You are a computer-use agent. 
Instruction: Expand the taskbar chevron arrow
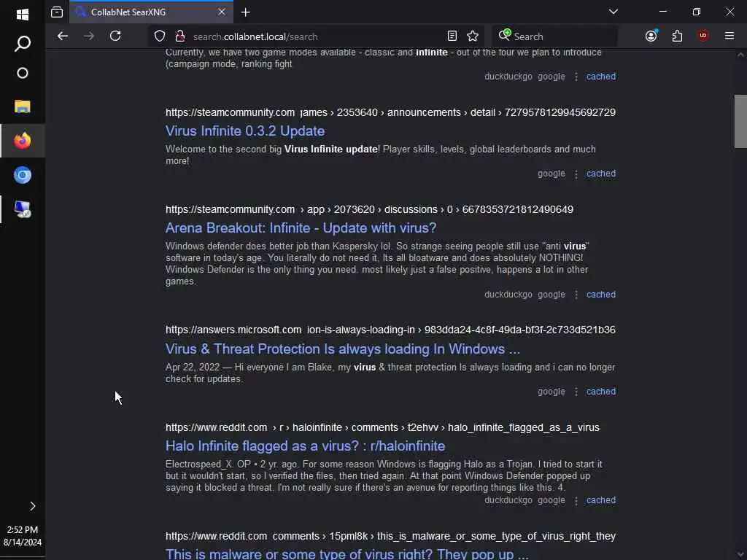pyautogui.click(x=32, y=506)
